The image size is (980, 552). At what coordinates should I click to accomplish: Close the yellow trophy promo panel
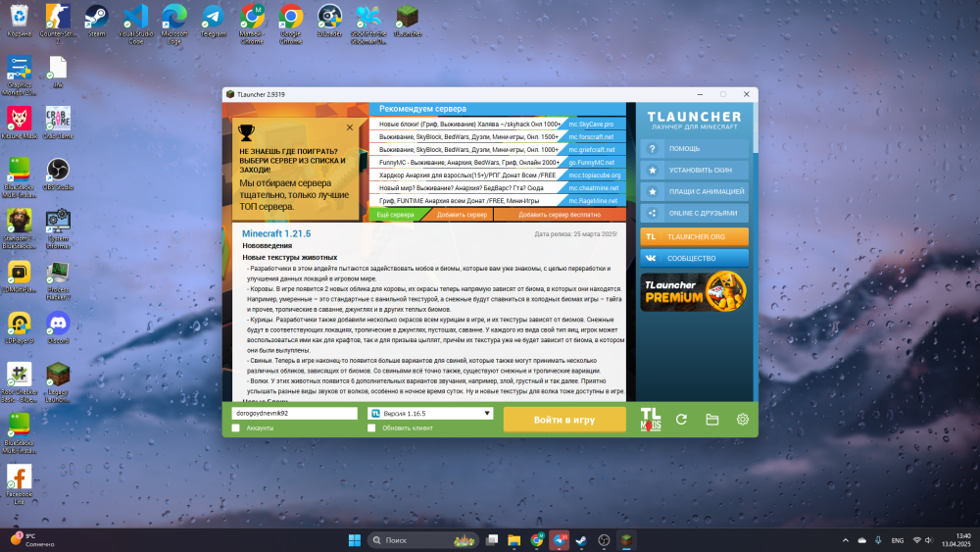[x=350, y=127]
